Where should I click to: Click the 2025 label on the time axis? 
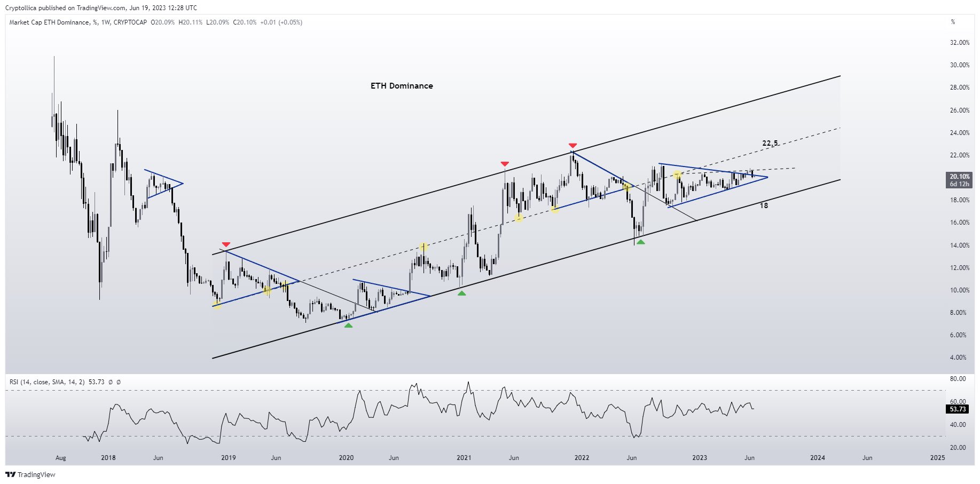[937, 458]
